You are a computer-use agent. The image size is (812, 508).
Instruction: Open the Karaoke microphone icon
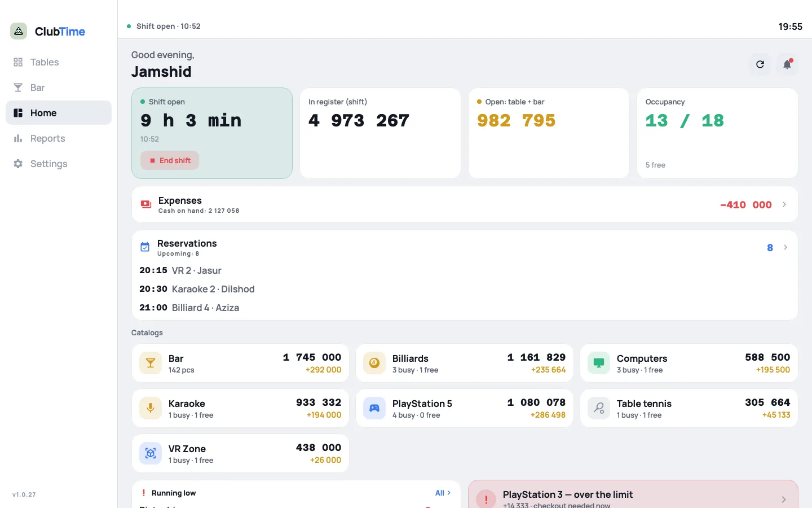coord(151,408)
